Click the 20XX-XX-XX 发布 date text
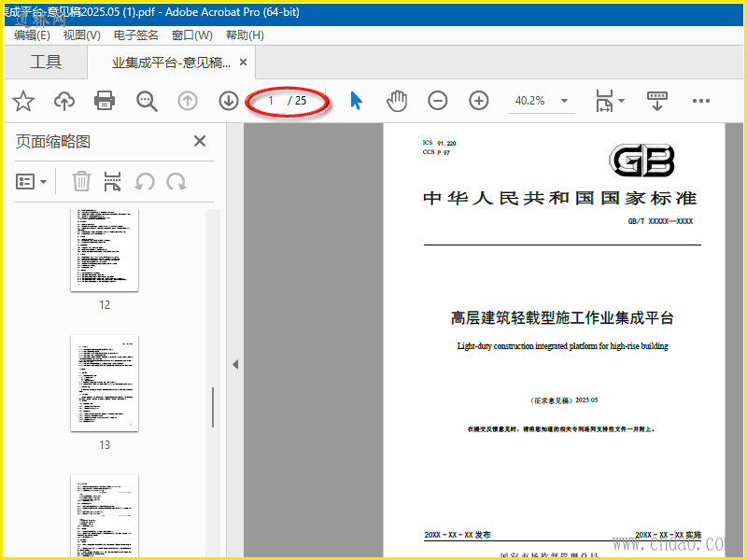 coord(458,535)
